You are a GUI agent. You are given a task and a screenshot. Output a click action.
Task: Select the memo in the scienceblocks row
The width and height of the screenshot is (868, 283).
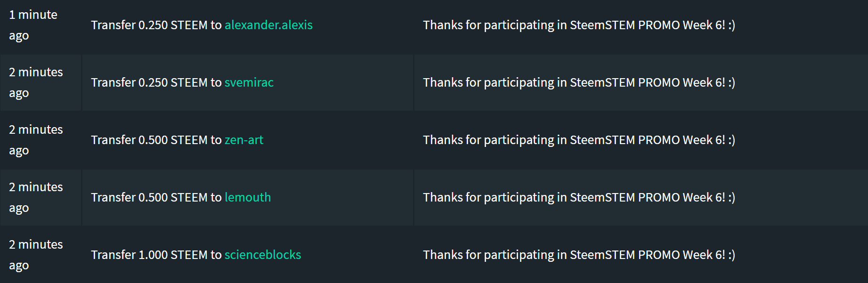coord(579,255)
